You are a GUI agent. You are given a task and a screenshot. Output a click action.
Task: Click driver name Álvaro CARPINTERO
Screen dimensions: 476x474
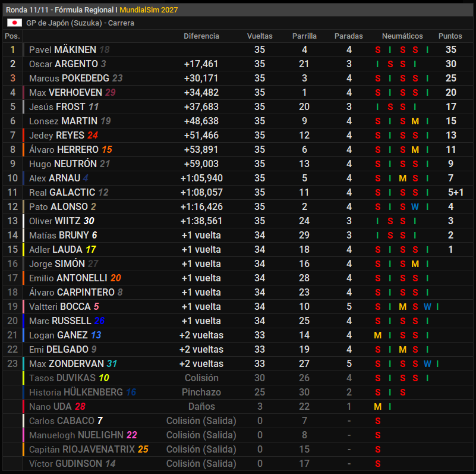(x=72, y=292)
